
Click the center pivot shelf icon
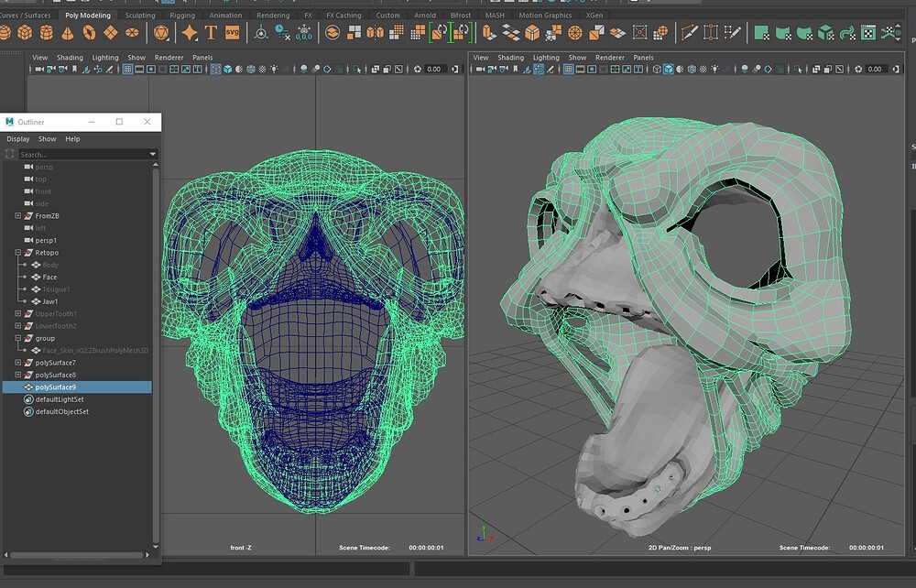coord(261,33)
